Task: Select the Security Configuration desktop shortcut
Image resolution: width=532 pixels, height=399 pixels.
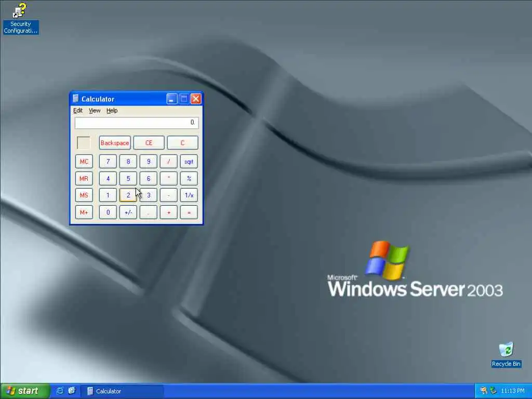Action: (x=21, y=18)
